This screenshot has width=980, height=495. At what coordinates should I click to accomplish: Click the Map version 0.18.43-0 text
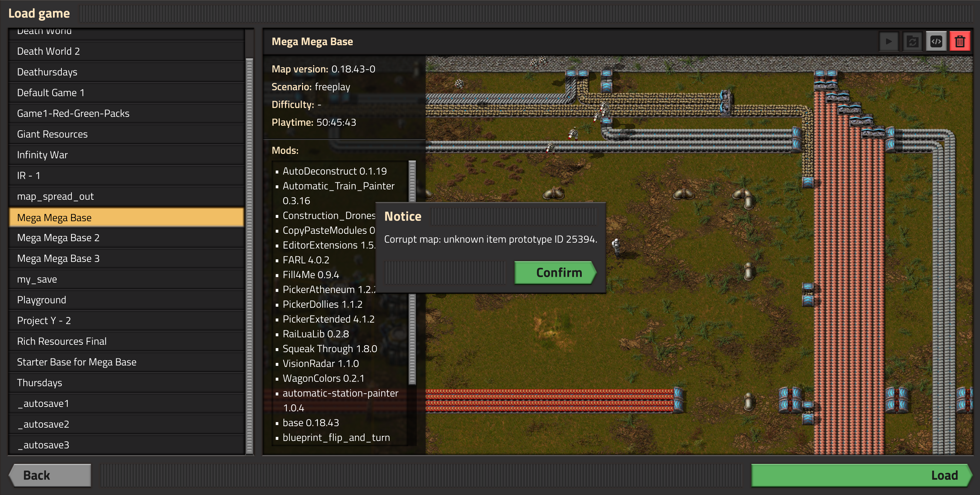(x=323, y=69)
